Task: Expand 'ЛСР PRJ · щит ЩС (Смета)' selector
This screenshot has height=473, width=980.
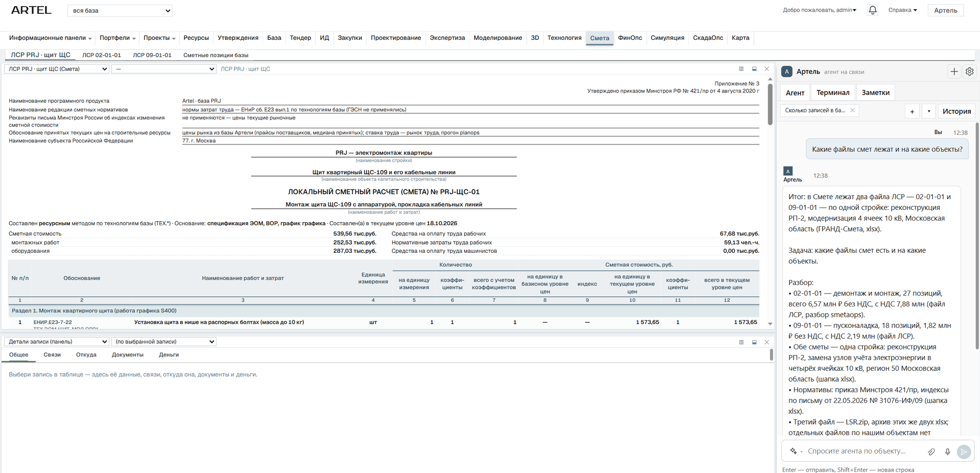Action: pyautogui.click(x=57, y=69)
